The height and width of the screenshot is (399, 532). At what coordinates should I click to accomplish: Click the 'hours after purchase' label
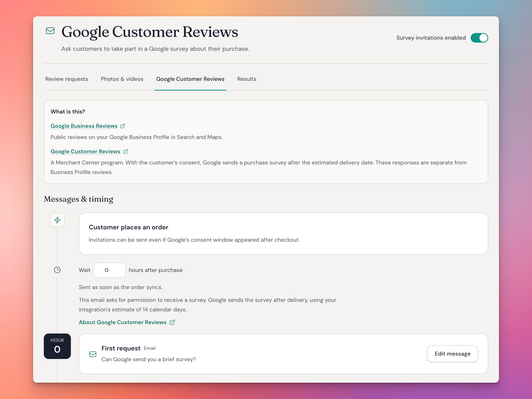pyautogui.click(x=156, y=270)
